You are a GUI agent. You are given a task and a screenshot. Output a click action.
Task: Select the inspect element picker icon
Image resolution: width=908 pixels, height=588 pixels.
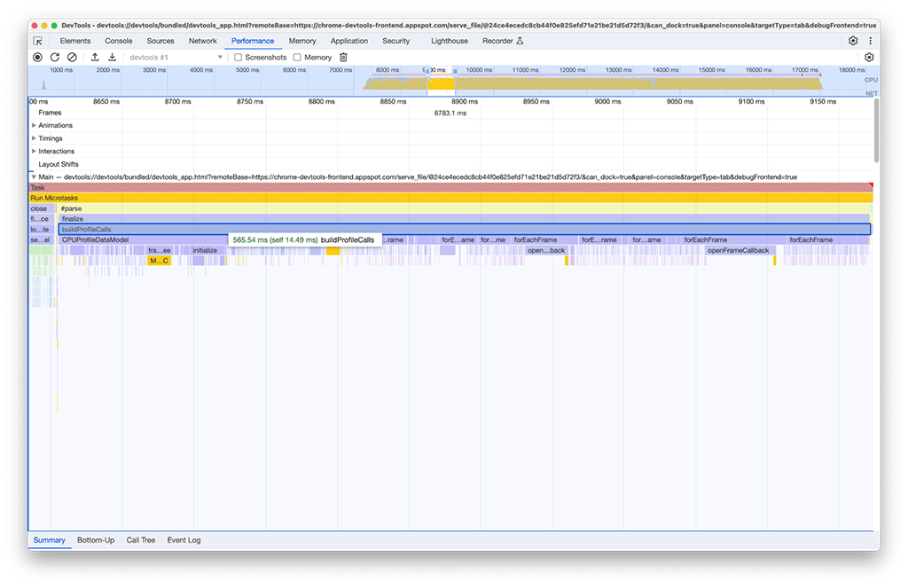point(37,40)
